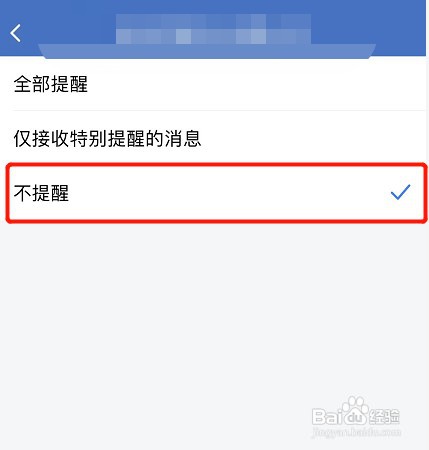
Task: Tap blank space right of 仅接收特别提醒的消息
Action: (313, 137)
